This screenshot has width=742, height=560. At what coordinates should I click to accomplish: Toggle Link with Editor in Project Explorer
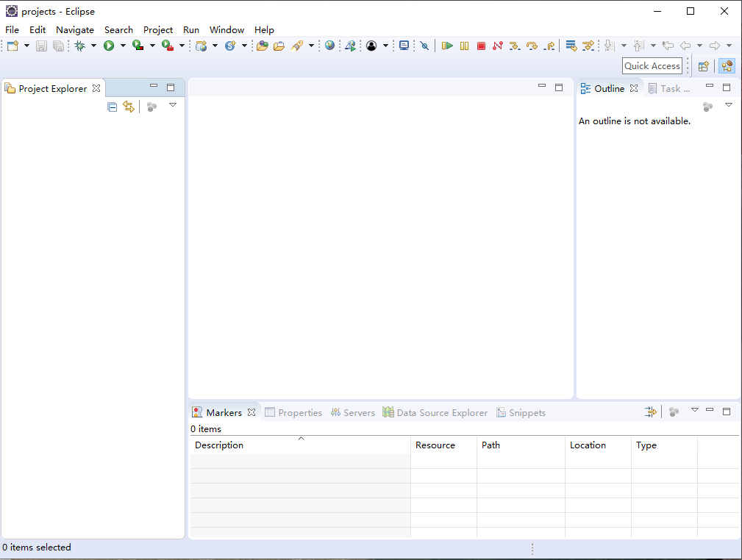[129, 107]
